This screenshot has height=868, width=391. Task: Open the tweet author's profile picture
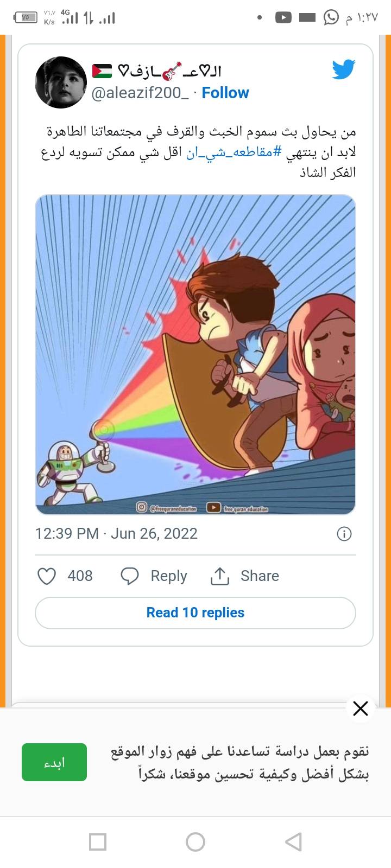(x=61, y=82)
